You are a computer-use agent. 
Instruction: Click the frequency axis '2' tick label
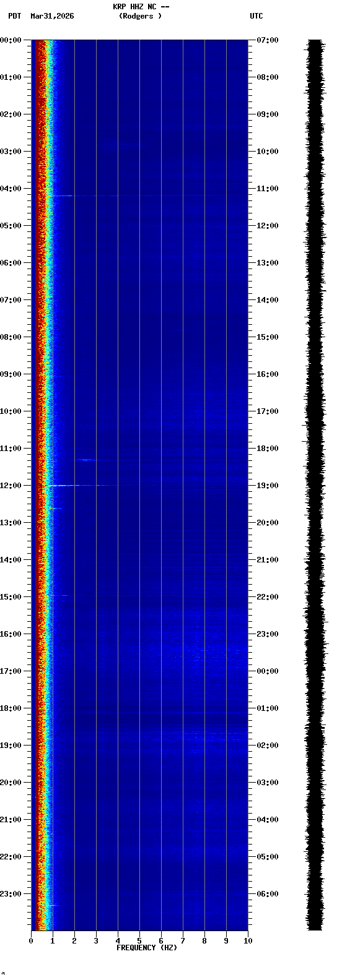[x=74, y=941]
